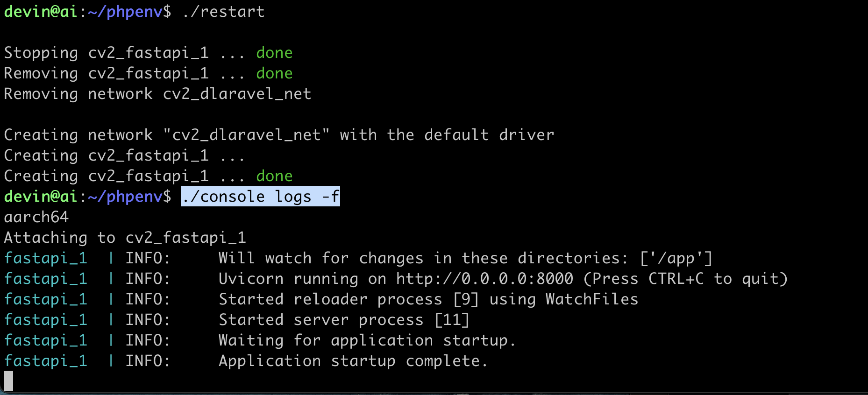Image resolution: width=868 pixels, height=395 pixels.
Task: Click the ['/app'] directory text
Action: click(676, 258)
